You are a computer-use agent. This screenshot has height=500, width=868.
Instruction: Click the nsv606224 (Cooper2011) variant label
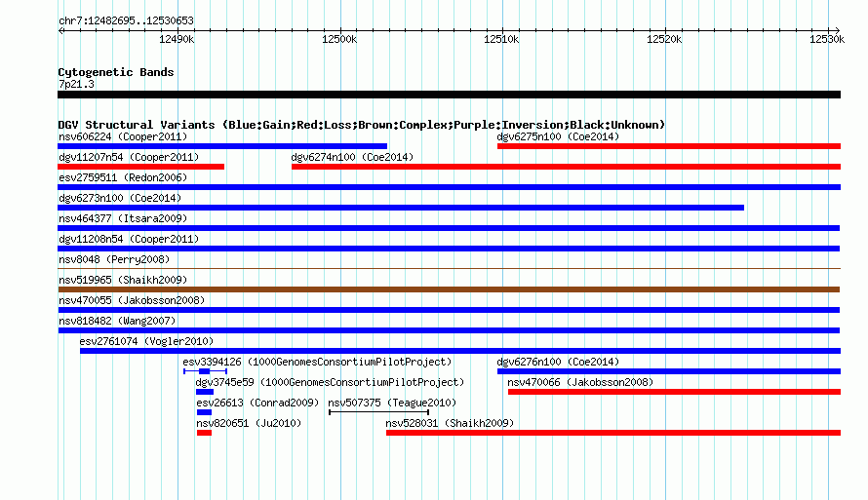pos(123,136)
